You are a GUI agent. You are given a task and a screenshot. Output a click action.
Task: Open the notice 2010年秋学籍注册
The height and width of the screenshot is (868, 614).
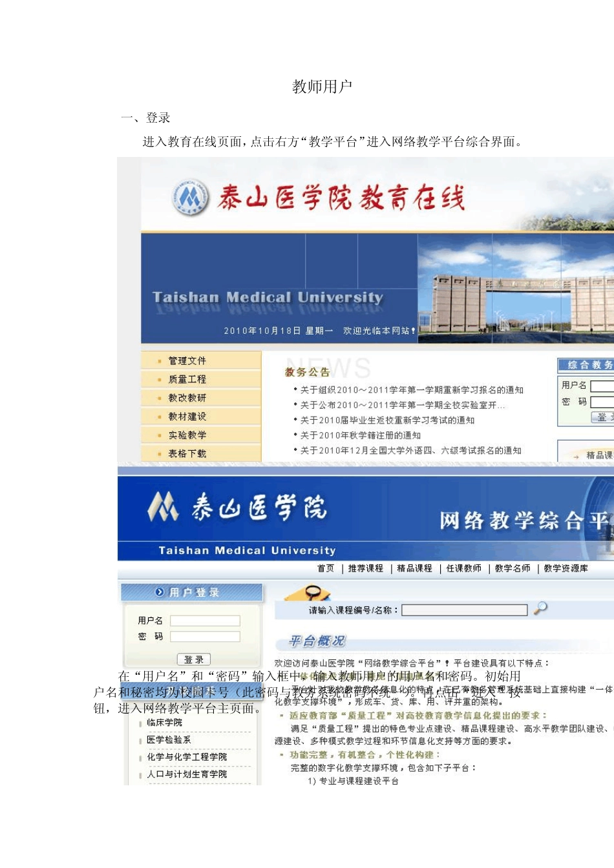click(x=360, y=435)
